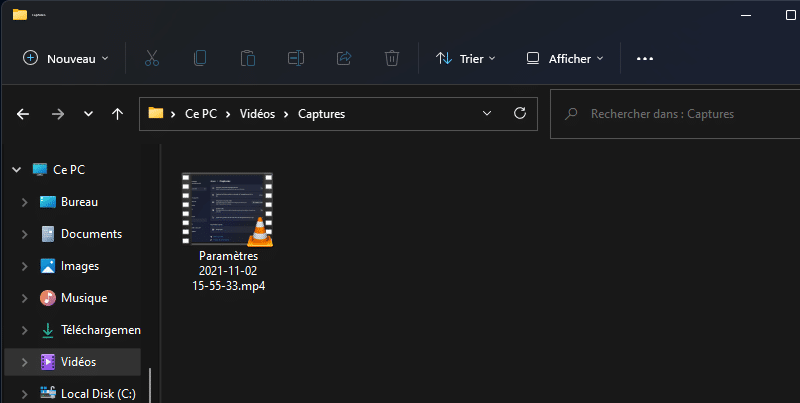Open the Trier sort menu
800x403 pixels.
(465, 59)
